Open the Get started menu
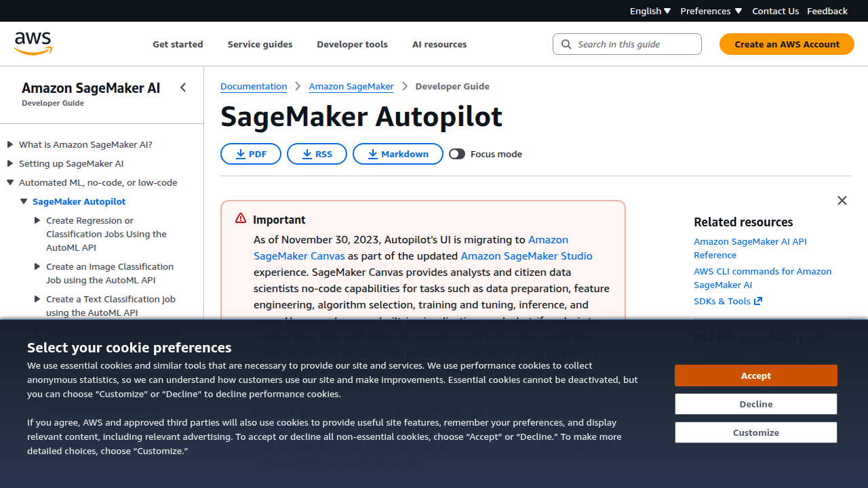The image size is (868, 488). pyautogui.click(x=178, y=44)
